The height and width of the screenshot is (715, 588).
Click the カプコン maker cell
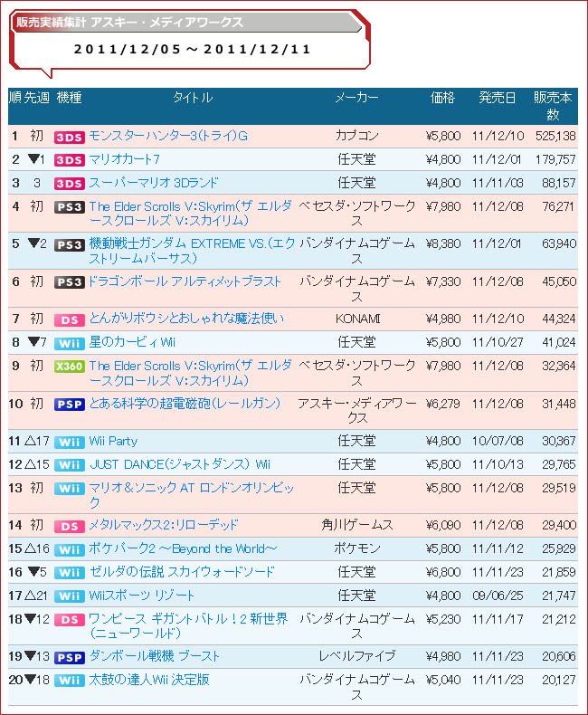pos(357,136)
